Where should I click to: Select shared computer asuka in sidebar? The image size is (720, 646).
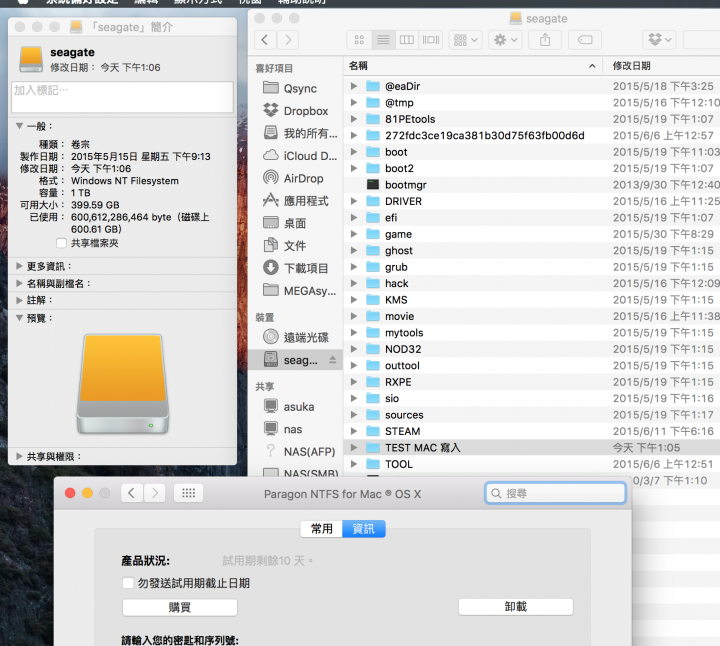tap(296, 407)
